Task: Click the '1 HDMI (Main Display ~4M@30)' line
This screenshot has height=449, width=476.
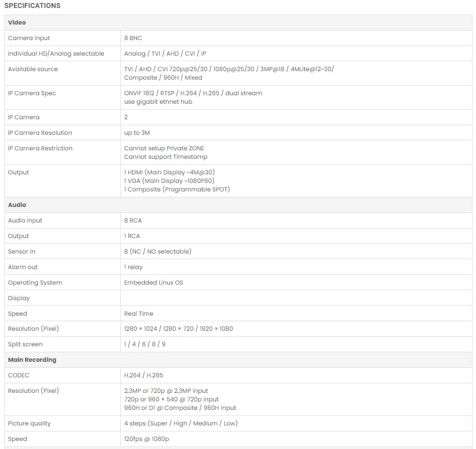Action: tap(169, 172)
